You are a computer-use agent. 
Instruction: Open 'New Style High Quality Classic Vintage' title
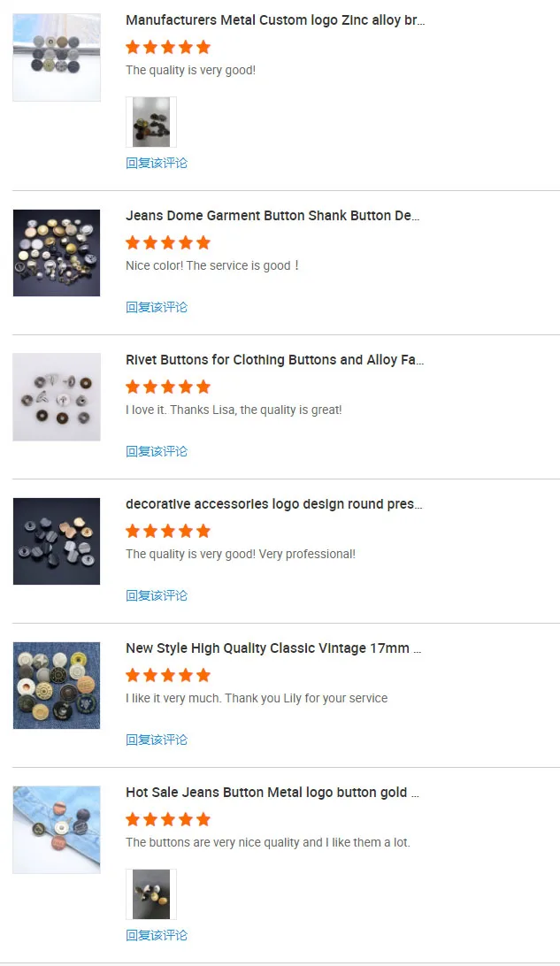[x=273, y=648]
